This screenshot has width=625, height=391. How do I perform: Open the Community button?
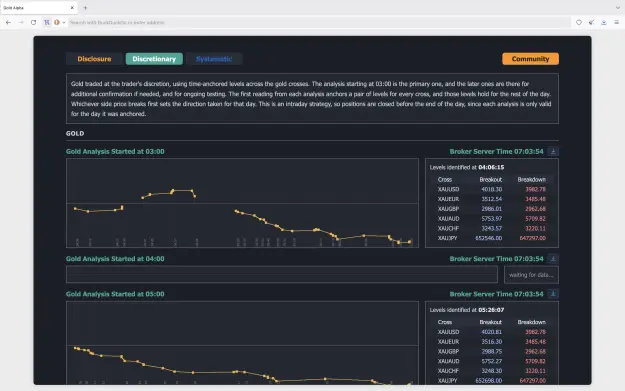tap(530, 59)
